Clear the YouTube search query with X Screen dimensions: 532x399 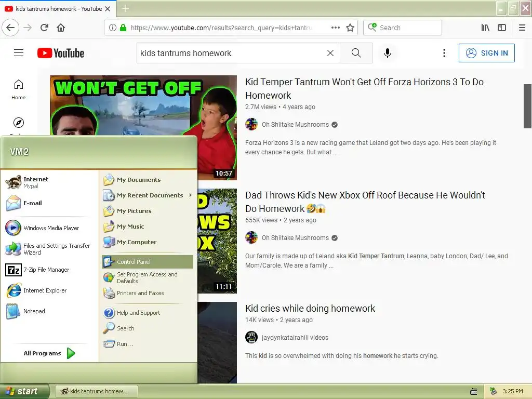pos(330,53)
